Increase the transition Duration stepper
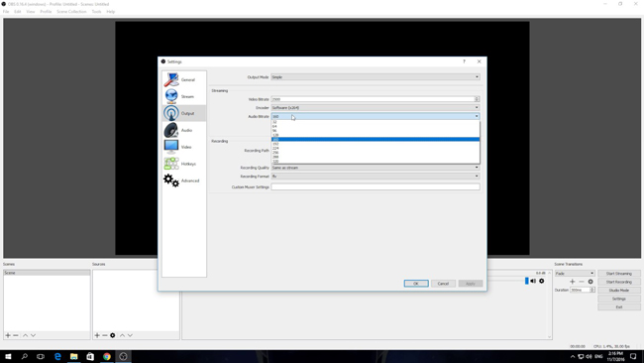The width and height of the screenshot is (644, 363). [592, 289]
